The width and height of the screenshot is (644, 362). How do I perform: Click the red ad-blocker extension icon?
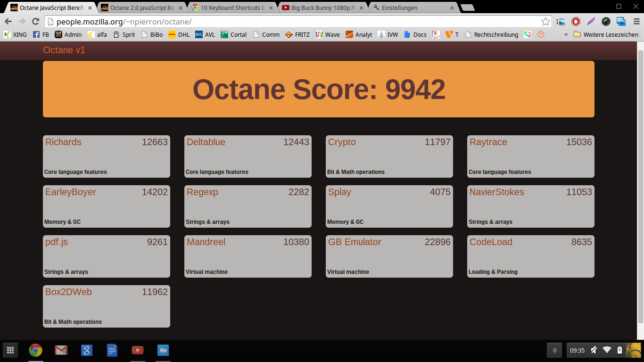[x=576, y=22]
